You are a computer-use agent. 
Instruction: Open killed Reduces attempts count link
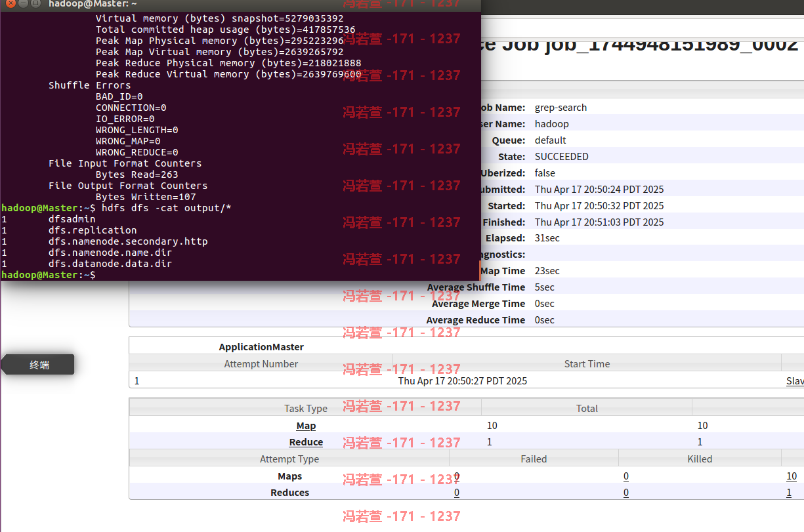626,493
